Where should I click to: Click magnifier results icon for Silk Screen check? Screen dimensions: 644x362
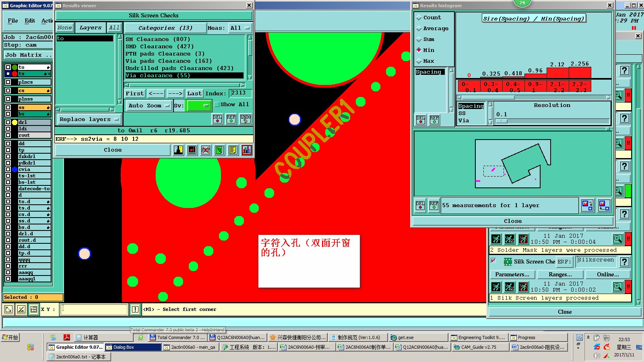tap(618, 287)
